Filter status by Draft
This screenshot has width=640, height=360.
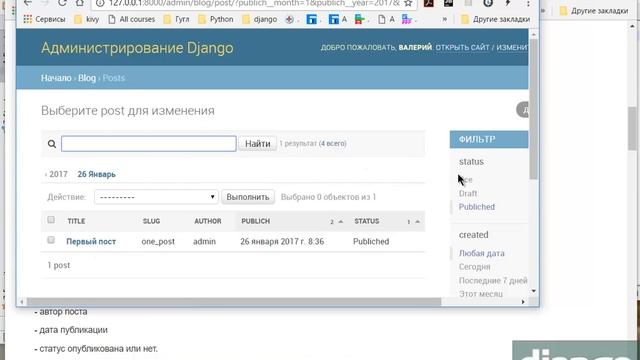click(x=468, y=193)
